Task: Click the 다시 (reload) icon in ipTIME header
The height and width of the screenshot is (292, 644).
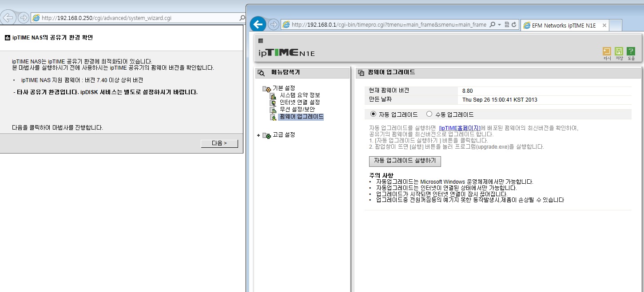Action: tap(607, 51)
